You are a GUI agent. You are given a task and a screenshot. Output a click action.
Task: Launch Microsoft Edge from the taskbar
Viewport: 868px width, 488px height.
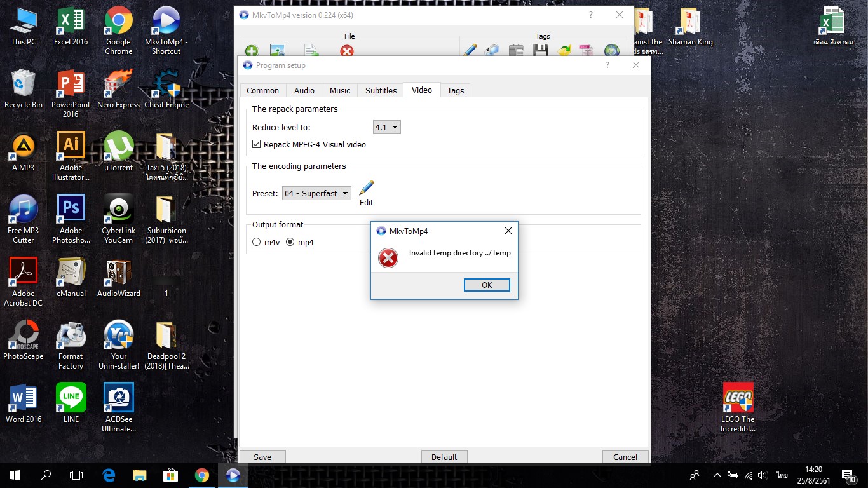tap(109, 475)
